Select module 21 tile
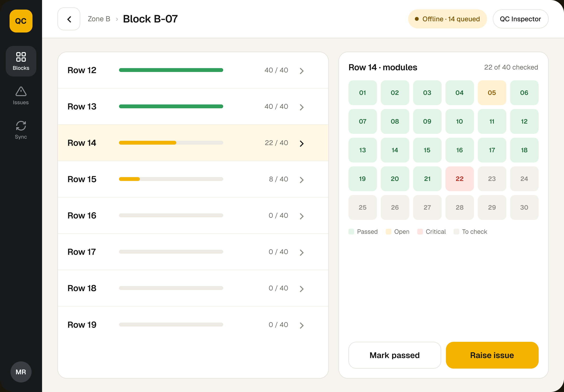 point(427,179)
